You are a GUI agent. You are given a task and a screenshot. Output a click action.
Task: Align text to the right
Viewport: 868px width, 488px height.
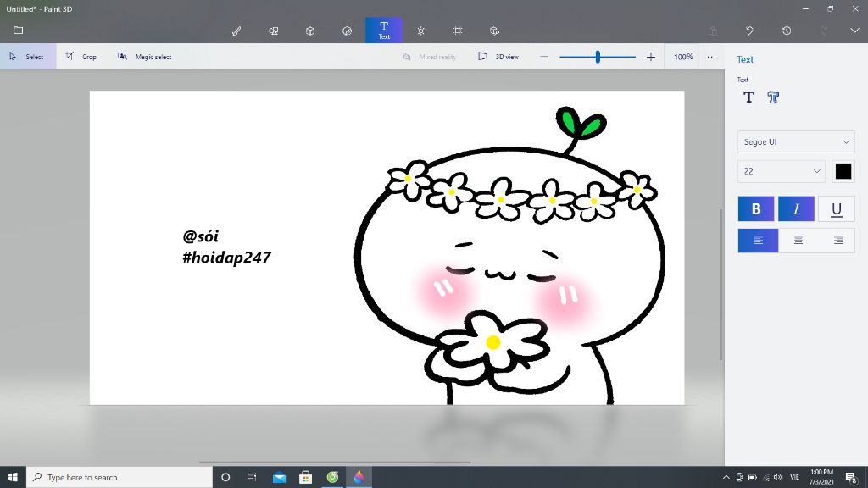[x=838, y=240]
